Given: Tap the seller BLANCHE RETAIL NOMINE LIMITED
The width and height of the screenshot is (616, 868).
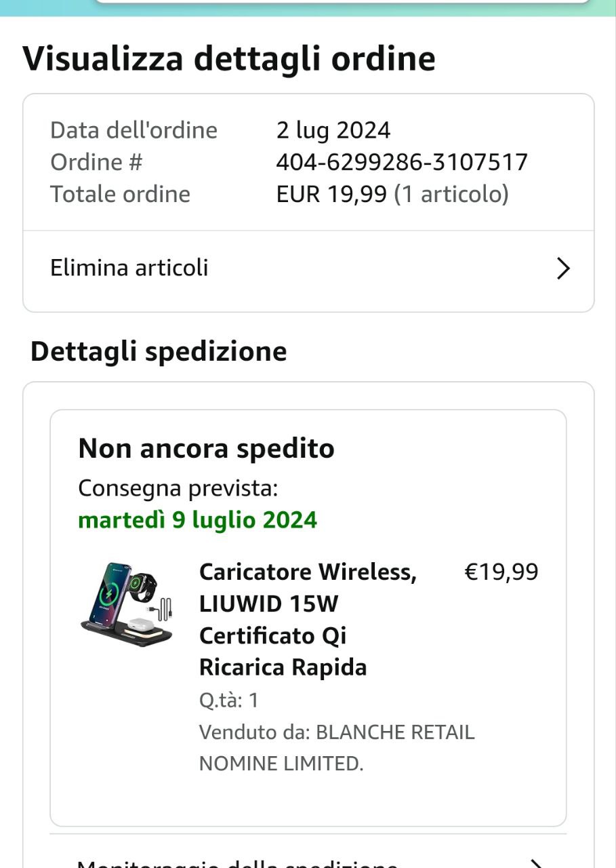Looking at the screenshot, I should pyautogui.click(x=337, y=748).
